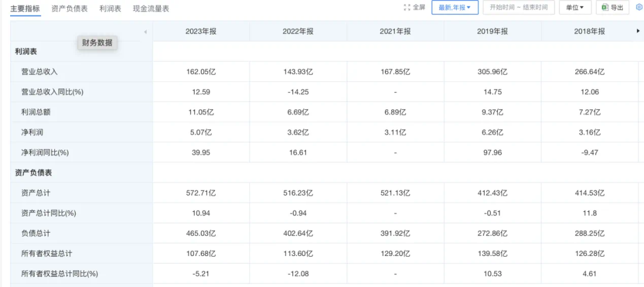Open the settings gear icon
This screenshot has height=287, width=644.
click(x=639, y=7)
